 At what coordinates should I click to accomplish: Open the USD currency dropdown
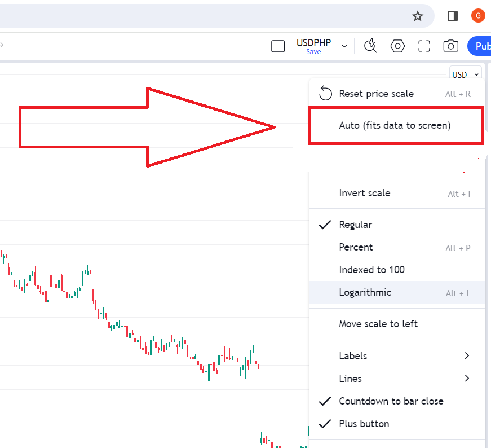[x=465, y=74]
